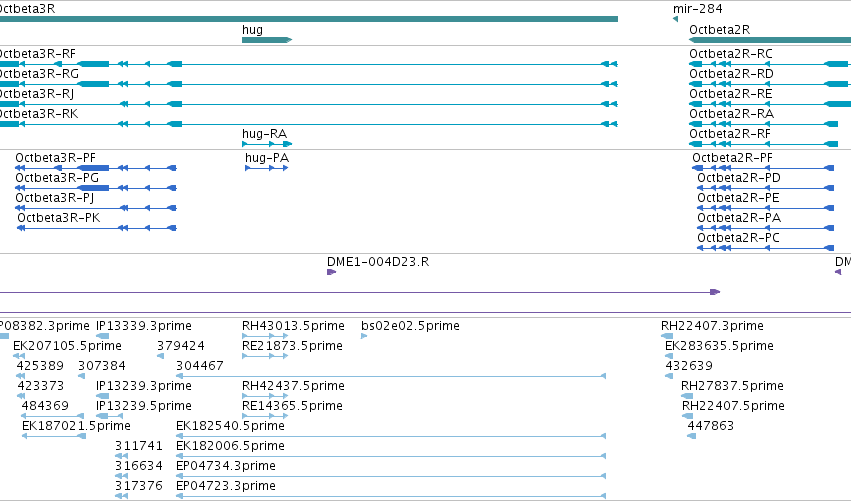
Task: Click the IP13339.3prime EST label
Action: click(x=144, y=326)
